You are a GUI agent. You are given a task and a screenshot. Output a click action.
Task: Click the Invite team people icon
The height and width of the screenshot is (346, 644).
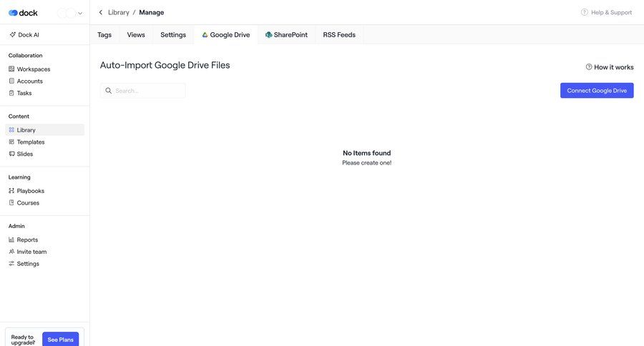11,251
